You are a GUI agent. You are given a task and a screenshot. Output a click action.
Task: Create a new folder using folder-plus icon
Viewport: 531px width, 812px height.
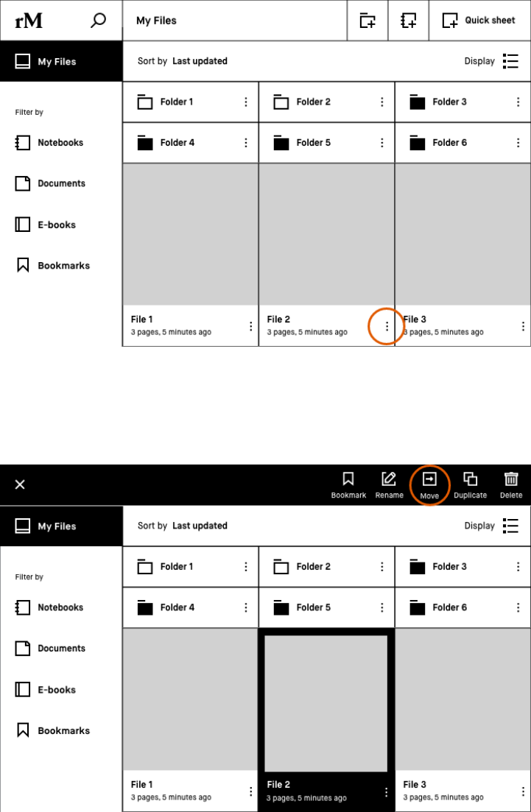click(368, 21)
